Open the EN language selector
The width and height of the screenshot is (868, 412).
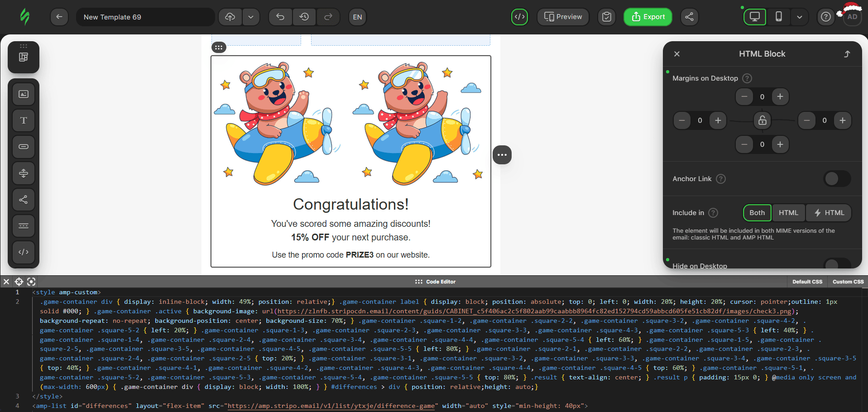(x=357, y=17)
